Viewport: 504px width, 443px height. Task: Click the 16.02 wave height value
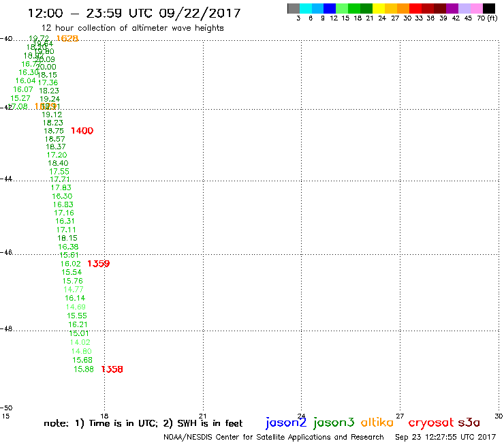point(71,264)
